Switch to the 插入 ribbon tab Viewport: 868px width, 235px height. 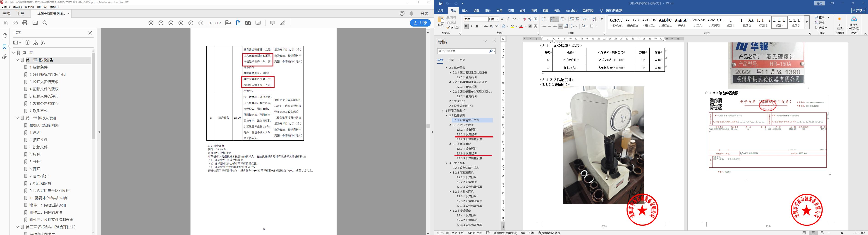[x=464, y=10]
